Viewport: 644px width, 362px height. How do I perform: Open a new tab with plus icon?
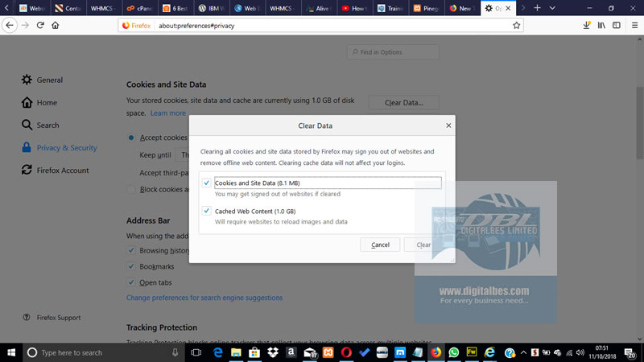pos(537,8)
